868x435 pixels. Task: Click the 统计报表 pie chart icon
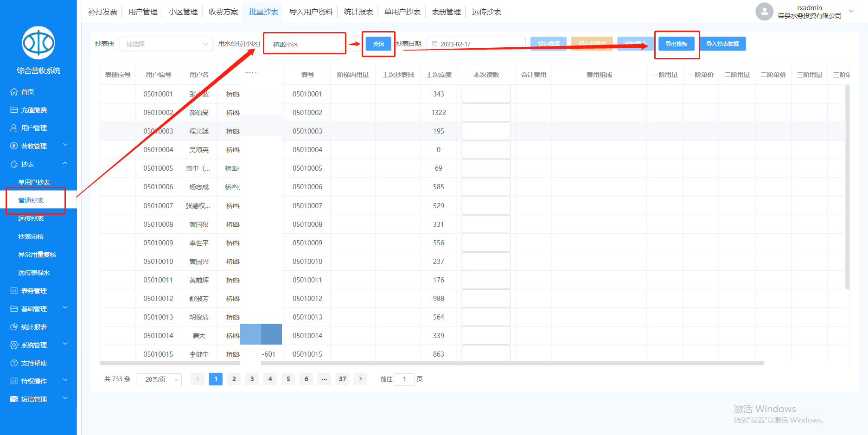click(14, 327)
